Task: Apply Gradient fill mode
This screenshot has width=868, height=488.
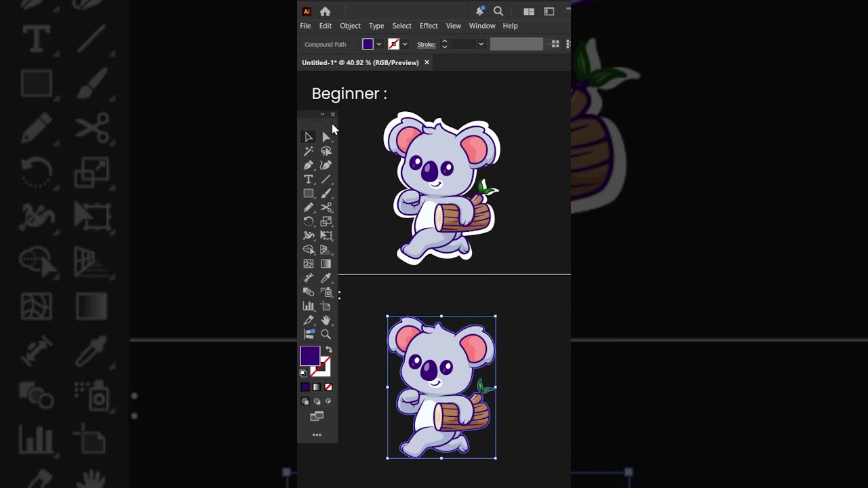Action: 317,387
